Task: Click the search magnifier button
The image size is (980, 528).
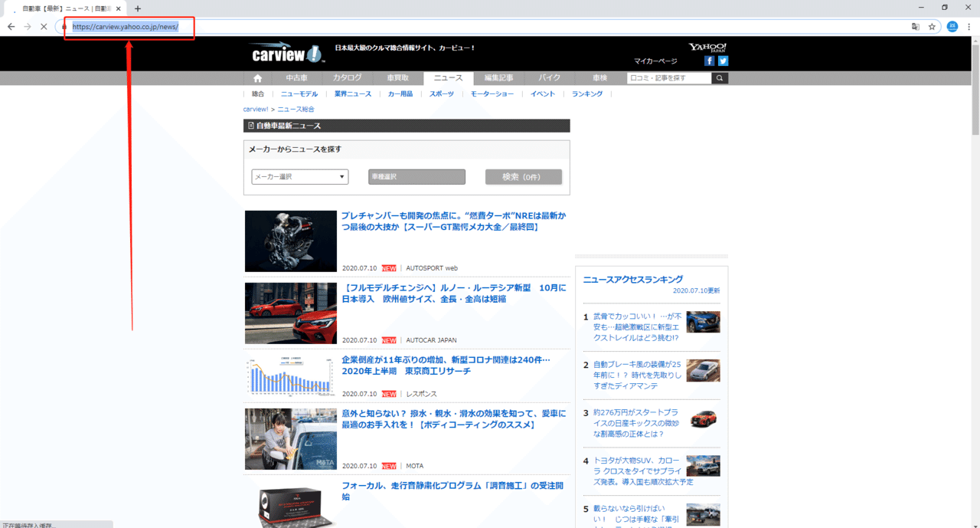Action: point(720,78)
